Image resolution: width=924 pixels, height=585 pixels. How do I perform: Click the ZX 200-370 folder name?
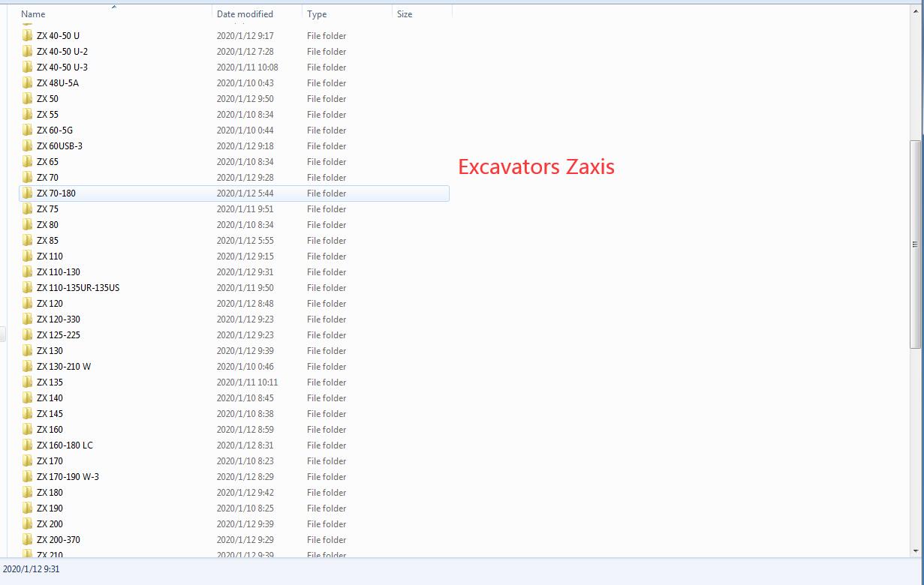pyautogui.click(x=59, y=539)
